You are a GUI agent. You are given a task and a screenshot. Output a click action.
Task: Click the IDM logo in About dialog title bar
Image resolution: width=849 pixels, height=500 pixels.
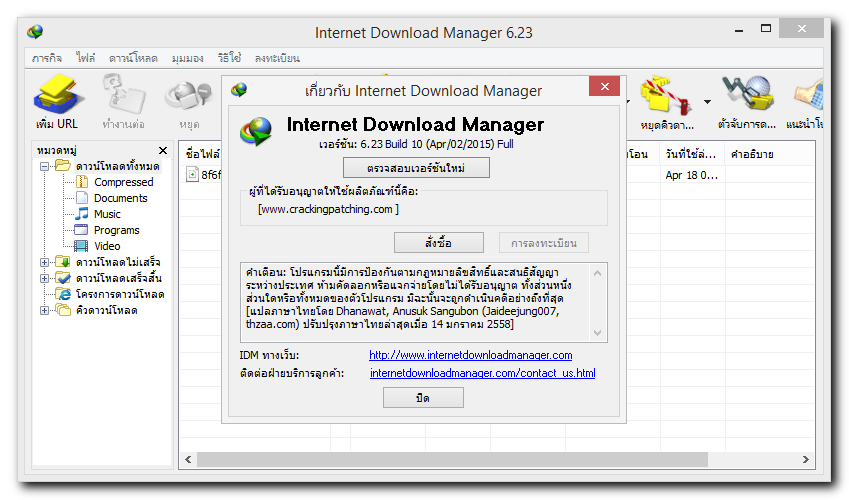point(239,89)
